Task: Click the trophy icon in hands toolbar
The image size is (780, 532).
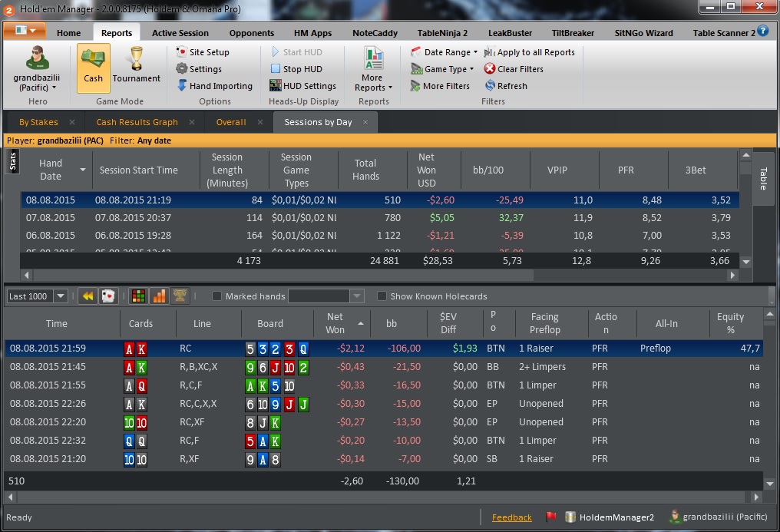Action: coord(180,296)
